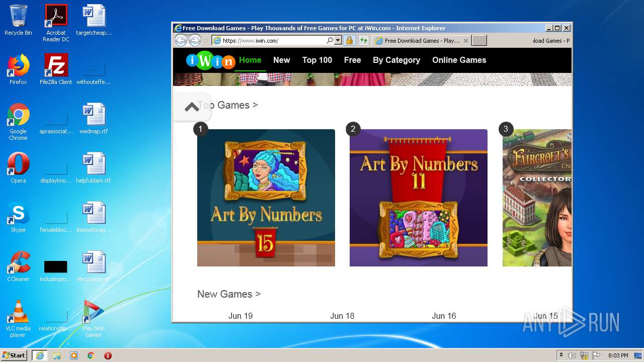The width and height of the screenshot is (644, 362).
Task: Click the network tray icon
Action: [584, 355]
